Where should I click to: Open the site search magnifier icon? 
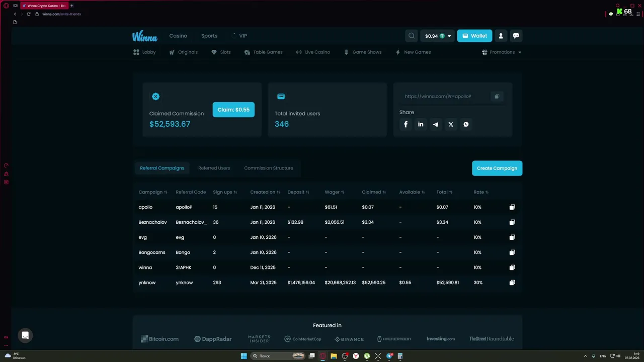point(412,36)
